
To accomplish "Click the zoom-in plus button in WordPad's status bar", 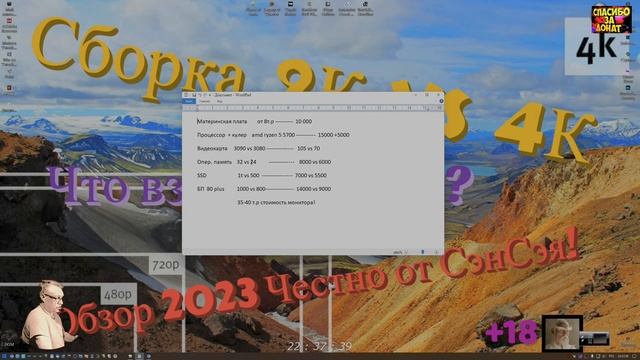I will (x=436, y=252).
